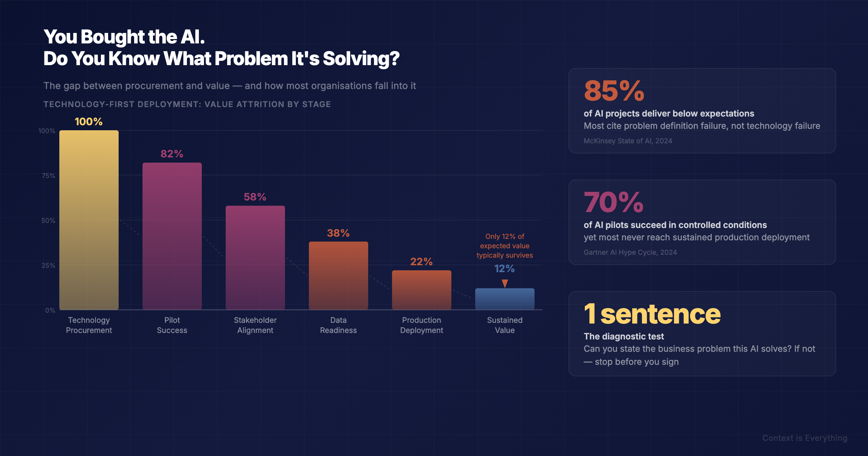This screenshot has width=868, height=456.
Task: Click the 82% label above the Pilot Success bar
Action: 172,154
